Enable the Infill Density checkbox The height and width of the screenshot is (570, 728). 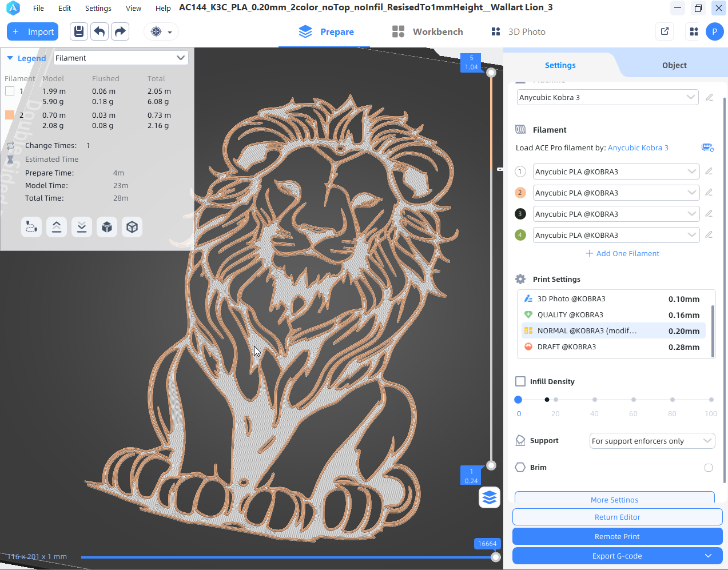tap(520, 381)
